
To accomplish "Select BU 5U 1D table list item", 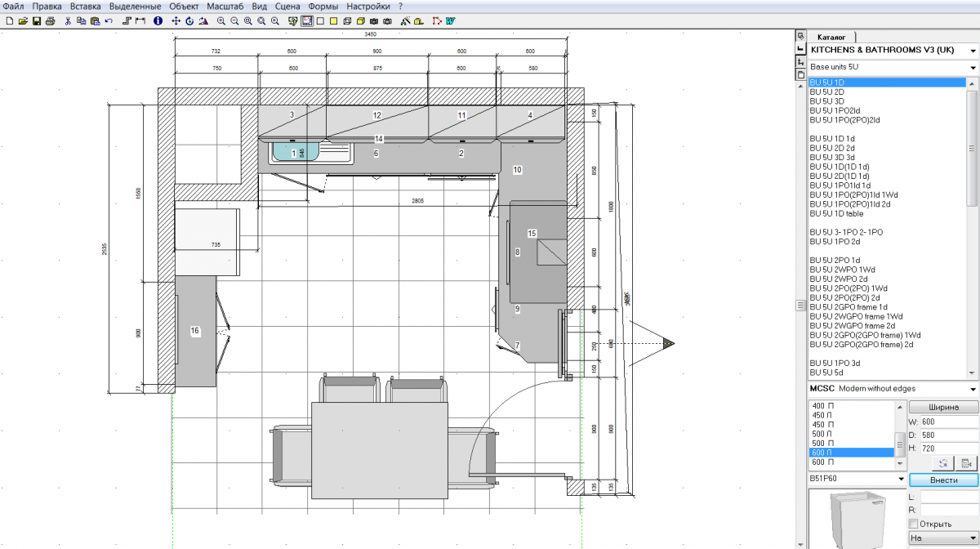I will 886,213.
